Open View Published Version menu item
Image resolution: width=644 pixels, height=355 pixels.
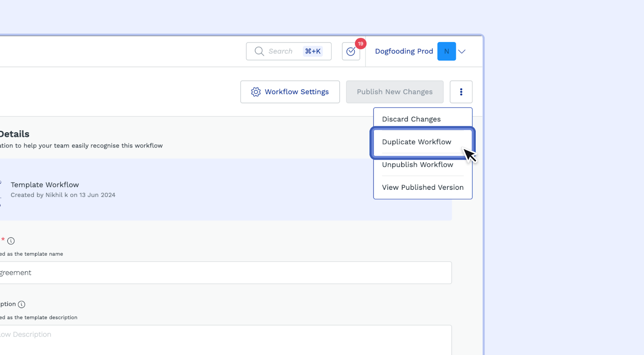422,187
